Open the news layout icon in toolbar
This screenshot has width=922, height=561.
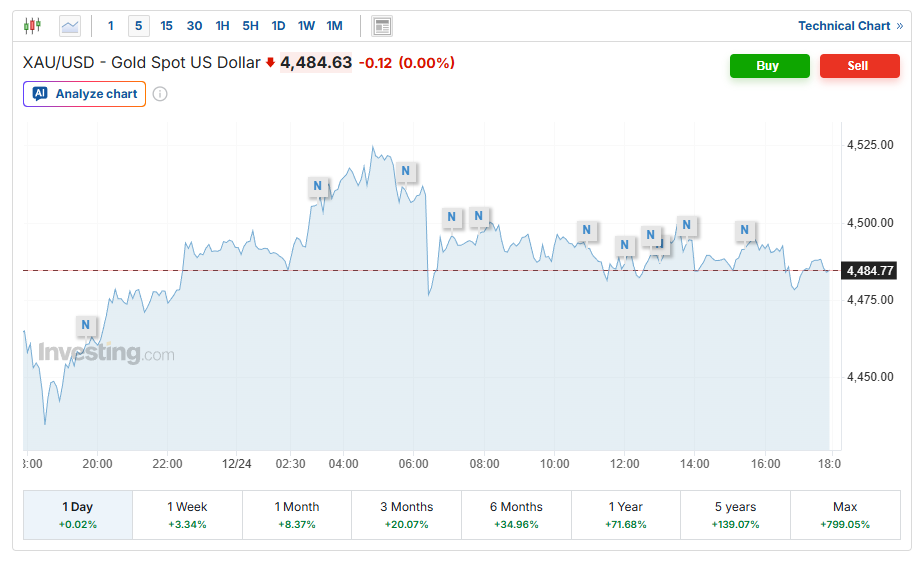tap(381, 26)
